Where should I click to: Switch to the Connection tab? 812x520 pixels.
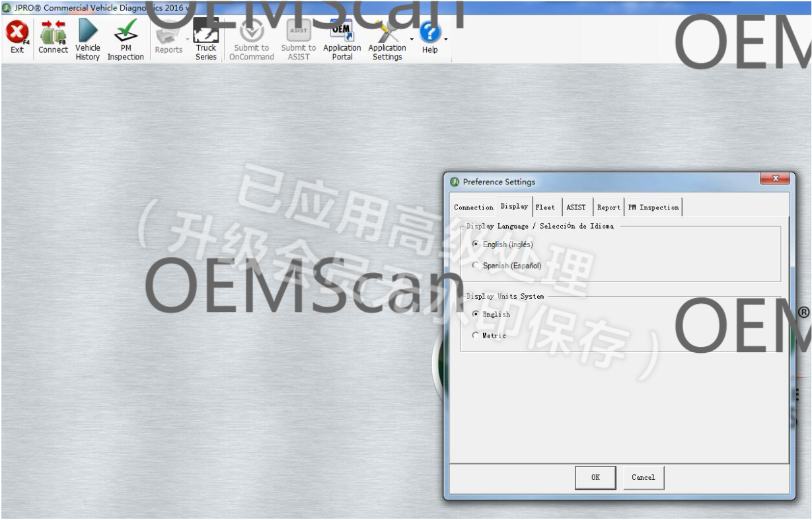coord(474,207)
